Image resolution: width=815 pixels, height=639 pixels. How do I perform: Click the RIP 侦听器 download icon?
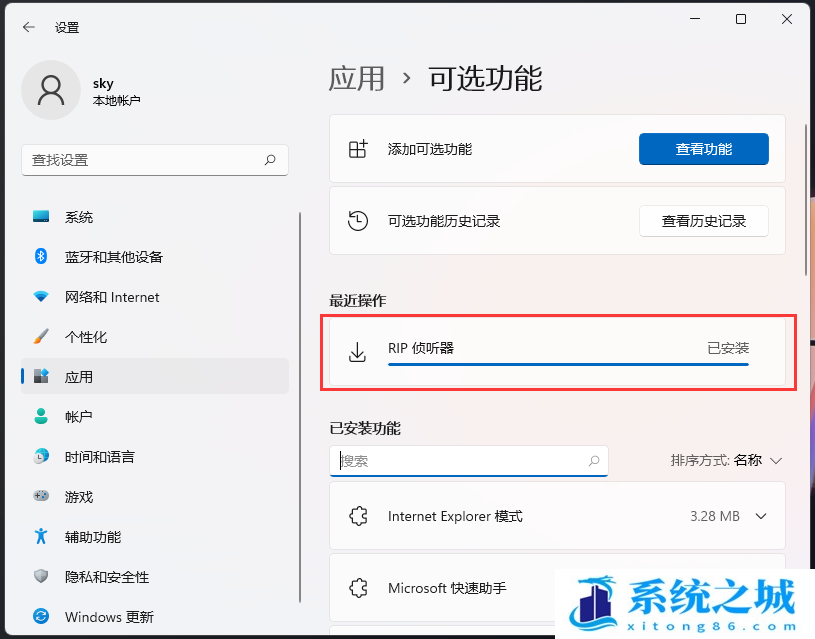[357, 352]
